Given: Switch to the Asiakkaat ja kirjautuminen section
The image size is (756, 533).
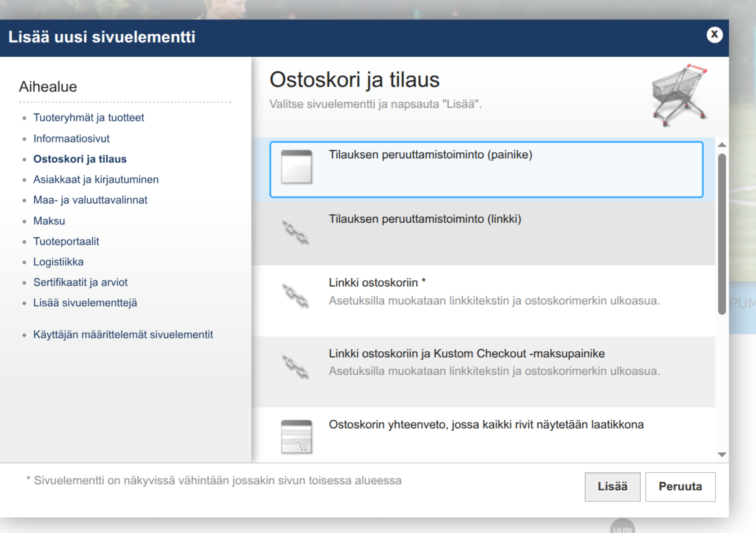Looking at the screenshot, I should pos(96,179).
